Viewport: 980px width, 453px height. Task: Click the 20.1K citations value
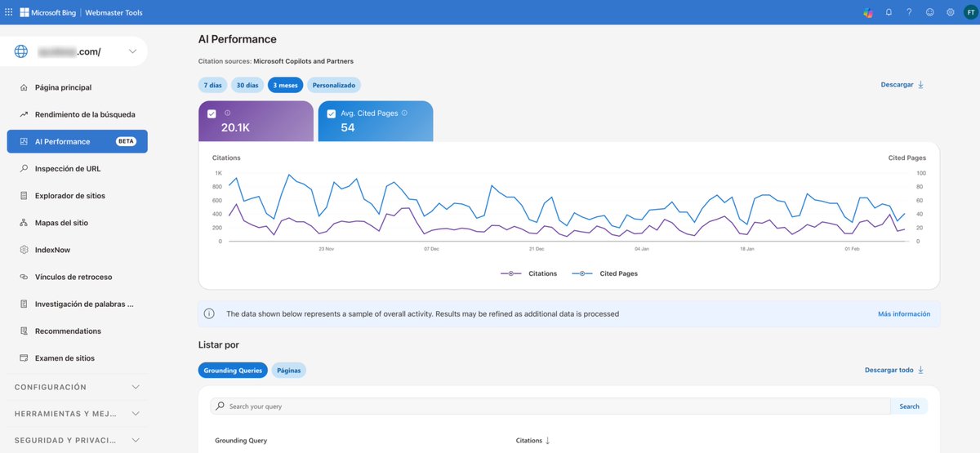[235, 127]
